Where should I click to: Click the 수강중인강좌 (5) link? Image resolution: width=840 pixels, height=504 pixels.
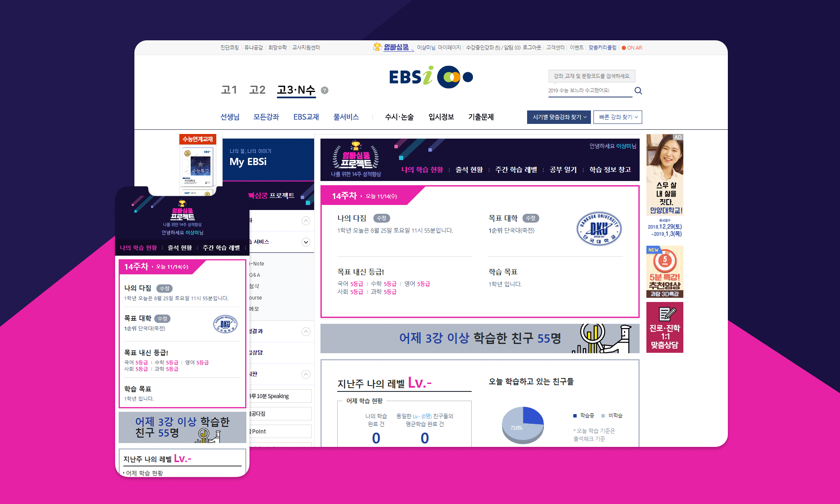point(483,48)
